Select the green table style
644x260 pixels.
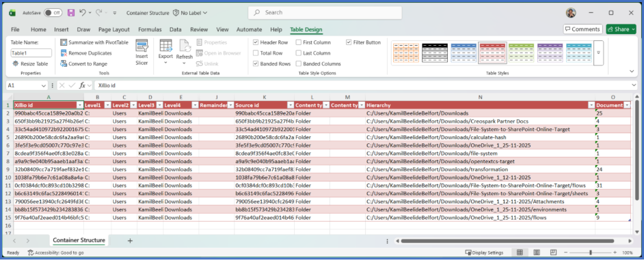click(521, 53)
